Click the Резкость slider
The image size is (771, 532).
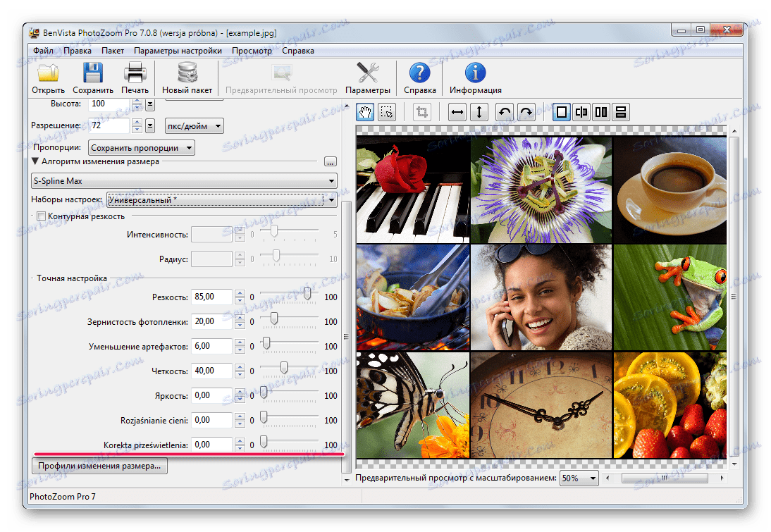pos(307,295)
